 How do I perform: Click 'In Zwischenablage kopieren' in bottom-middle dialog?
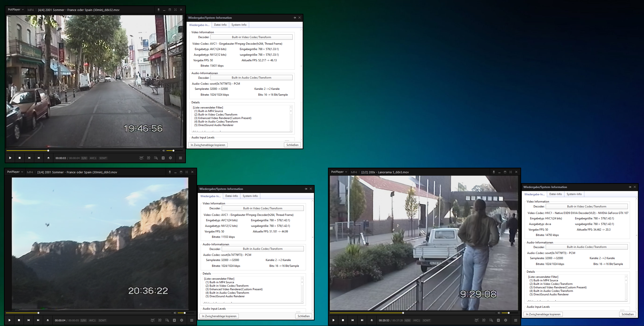(219, 316)
